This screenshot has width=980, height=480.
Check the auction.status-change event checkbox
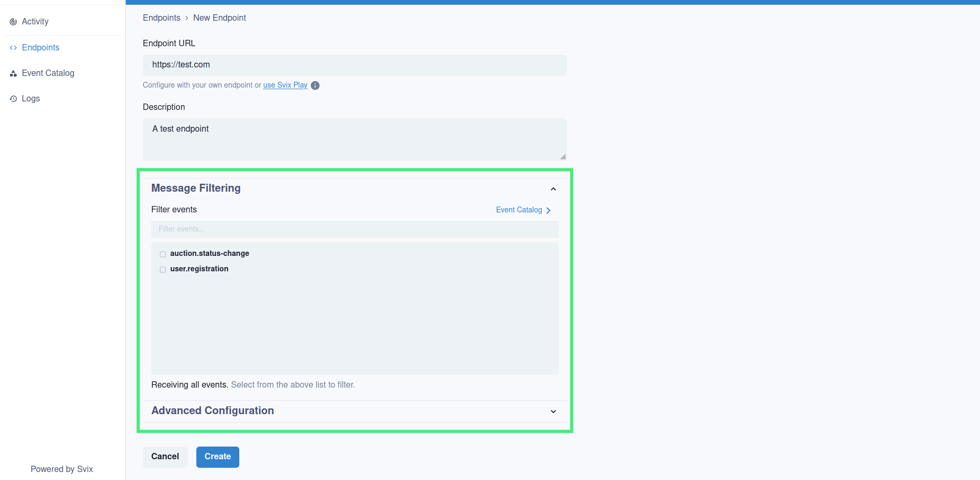[163, 254]
